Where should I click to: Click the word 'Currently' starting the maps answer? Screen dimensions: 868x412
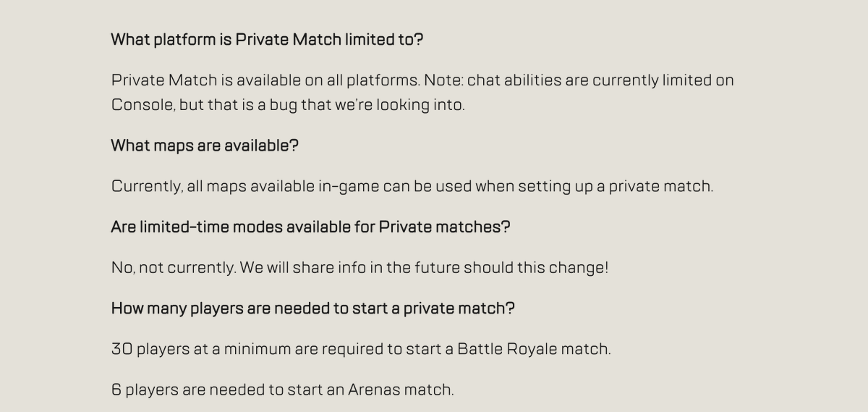point(147,187)
